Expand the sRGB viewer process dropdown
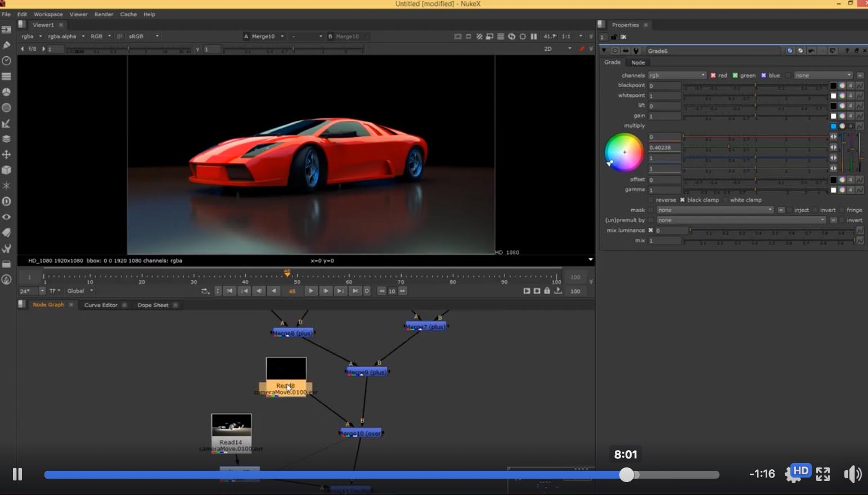Image resolution: width=868 pixels, height=495 pixels. click(x=143, y=36)
